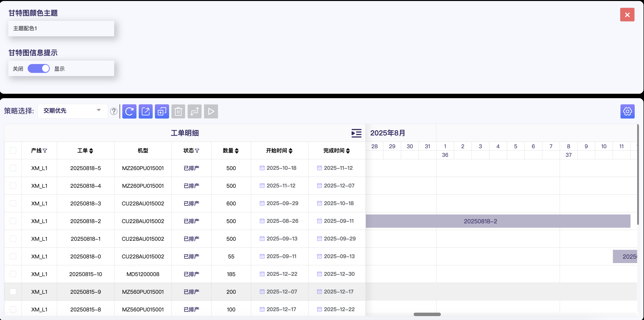Sort by the 完成时间 column header

(x=348, y=150)
